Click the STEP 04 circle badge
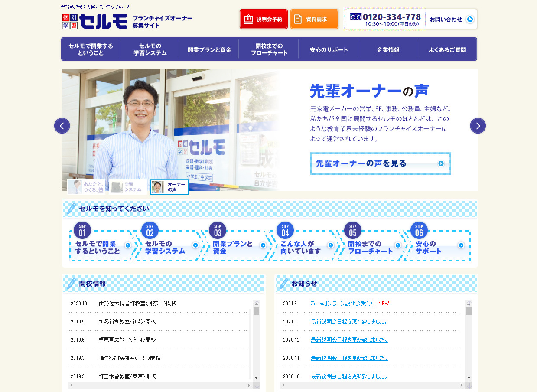The width and height of the screenshot is (537, 392). 285,230
